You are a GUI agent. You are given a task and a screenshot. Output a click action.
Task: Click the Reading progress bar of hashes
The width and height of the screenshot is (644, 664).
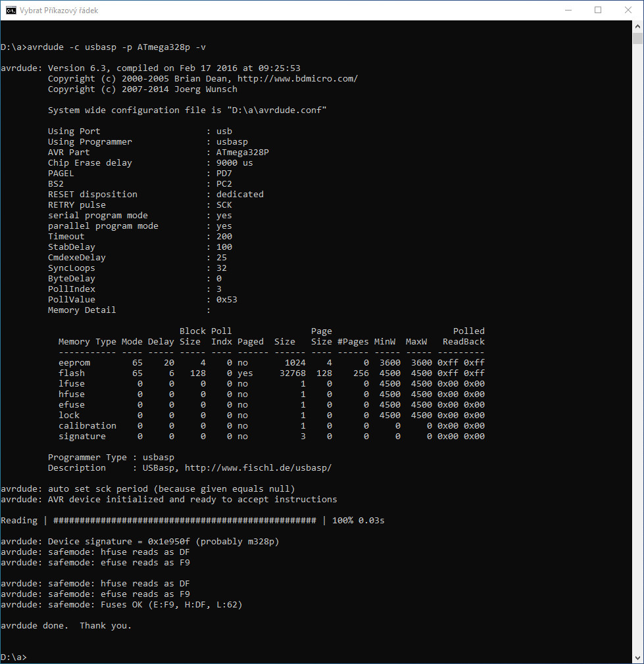[x=184, y=521]
